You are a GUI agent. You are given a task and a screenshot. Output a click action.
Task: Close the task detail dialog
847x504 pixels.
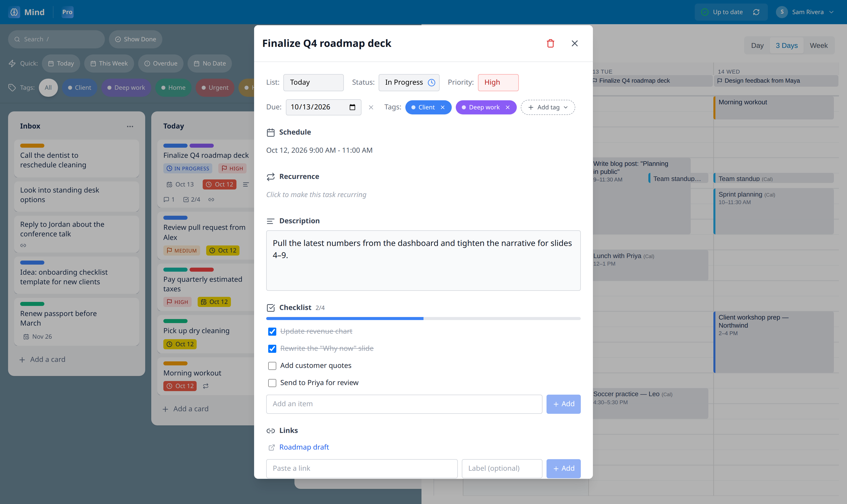(x=574, y=44)
